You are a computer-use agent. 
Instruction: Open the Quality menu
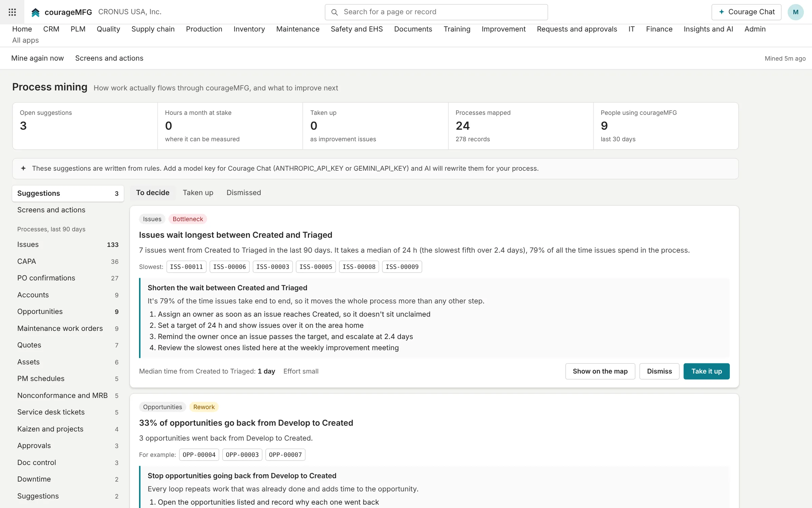pyautogui.click(x=108, y=29)
